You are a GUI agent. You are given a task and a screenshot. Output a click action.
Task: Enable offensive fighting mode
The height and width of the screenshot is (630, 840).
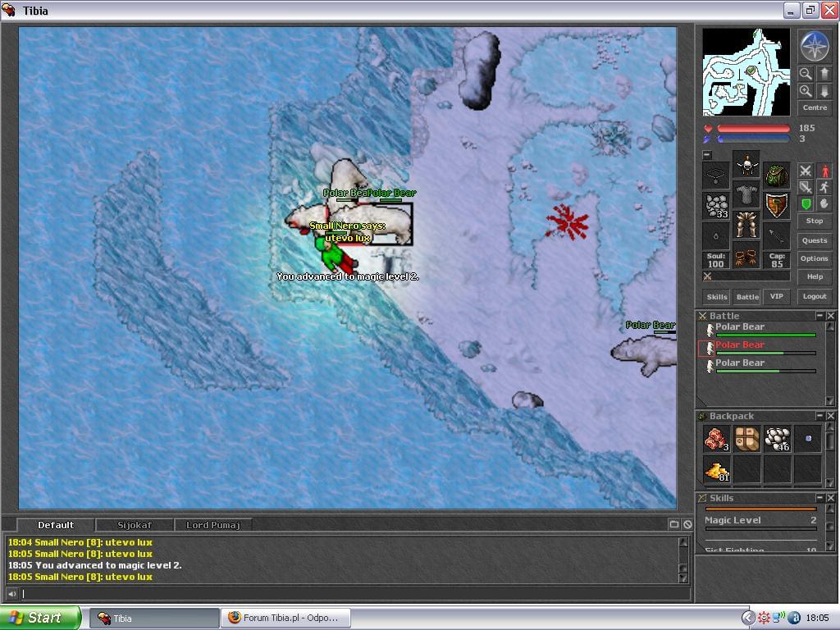click(x=806, y=171)
